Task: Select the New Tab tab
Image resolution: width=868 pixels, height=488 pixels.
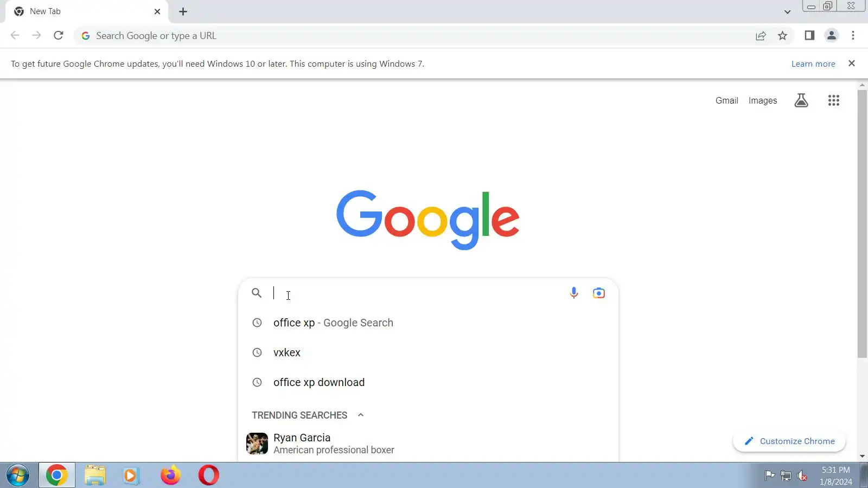Action: (87, 11)
